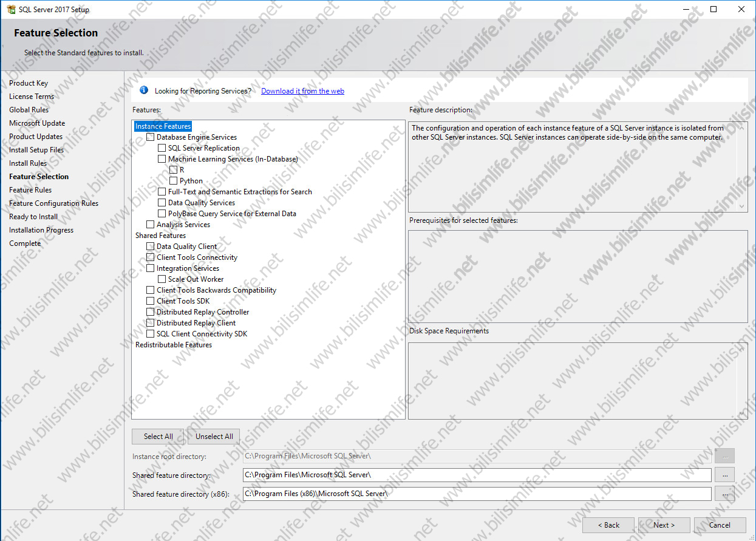The width and height of the screenshot is (756, 541).
Task: Enable Client Tools Backwards Compatibility
Action: tap(151, 290)
